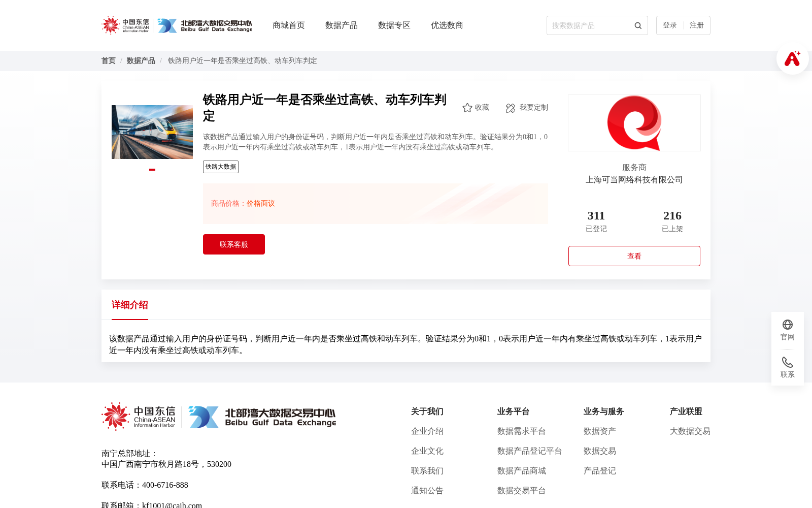The width and height of the screenshot is (812, 508).
Task: Open footer link 数据交易 under 业务与服务
Action: tap(600, 451)
